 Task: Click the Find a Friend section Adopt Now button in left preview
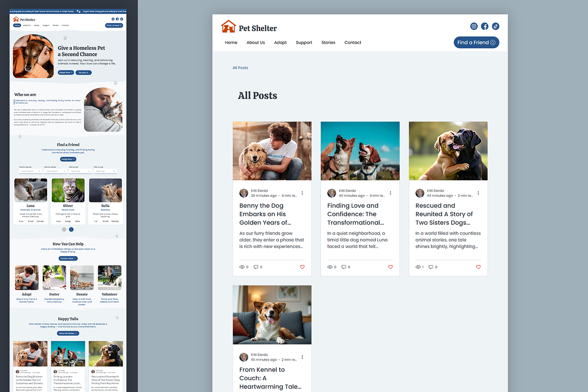coord(68,159)
